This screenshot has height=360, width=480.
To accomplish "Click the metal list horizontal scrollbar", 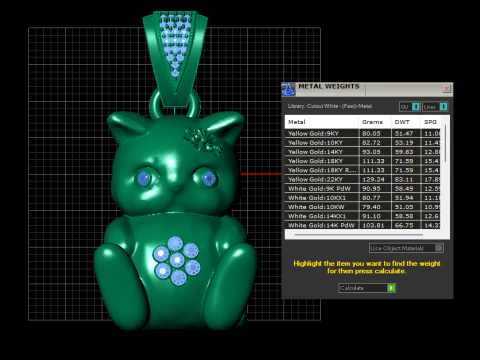I will (359, 235).
